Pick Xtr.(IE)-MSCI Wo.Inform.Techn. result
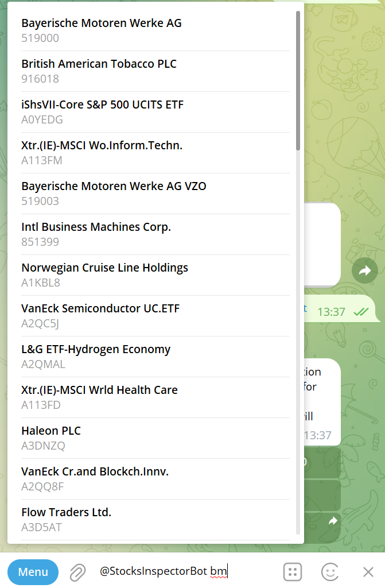Screen dimensions: 385x588 coord(155,153)
